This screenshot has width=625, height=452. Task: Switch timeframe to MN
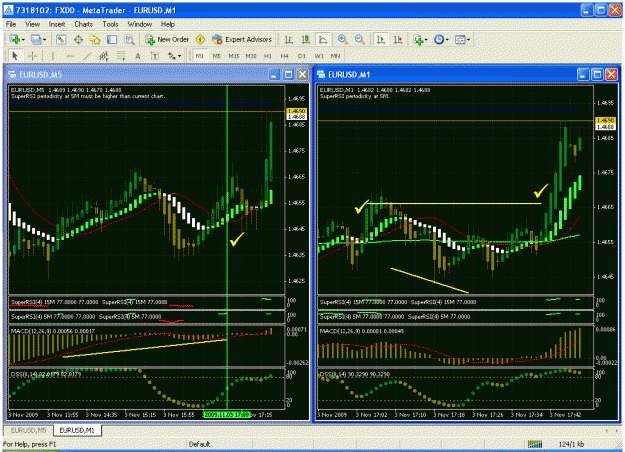click(336, 56)
